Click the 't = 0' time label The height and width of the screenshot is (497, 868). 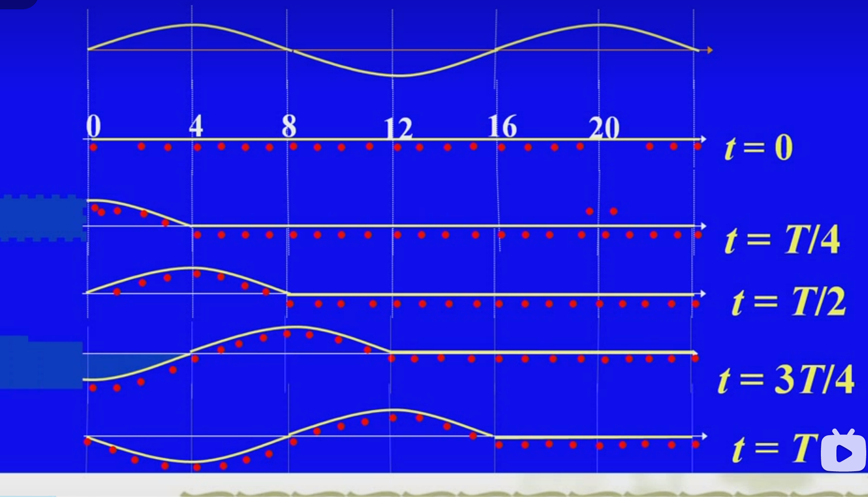pyautogui.click(x=759, y=148)
